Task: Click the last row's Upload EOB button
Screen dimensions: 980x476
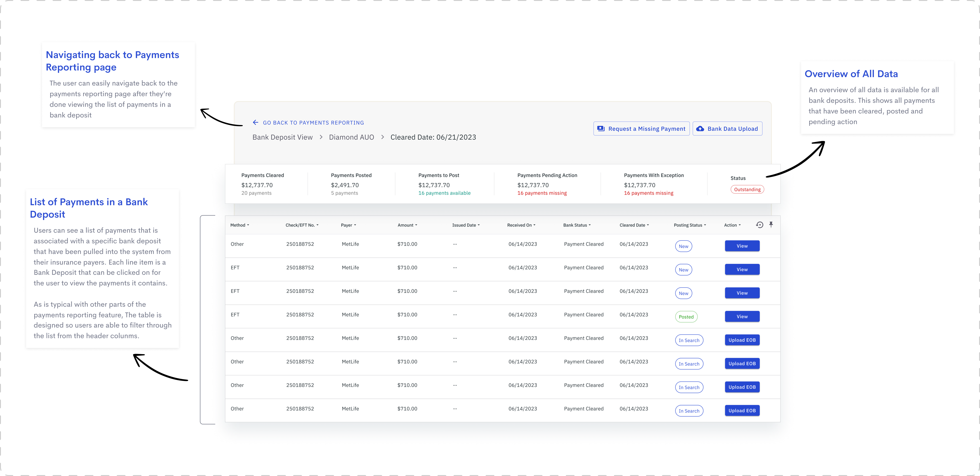Action: point(742,411)
